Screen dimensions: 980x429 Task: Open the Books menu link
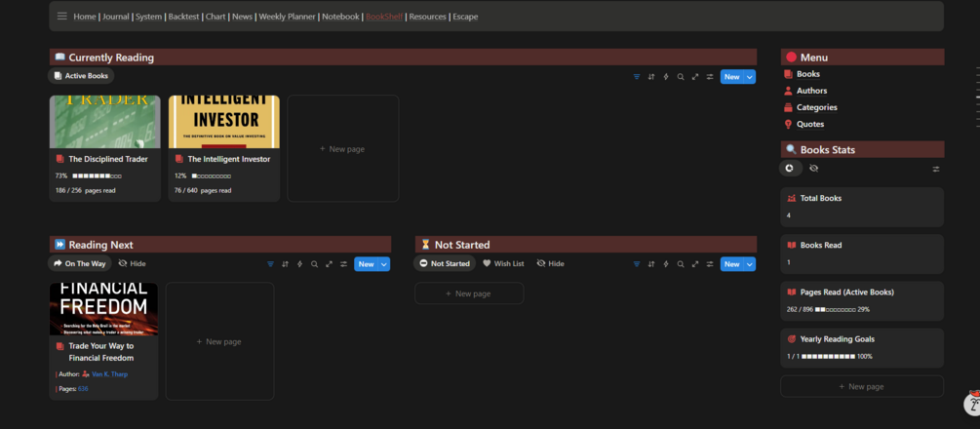pyautogui.click(x=808, y=74)
